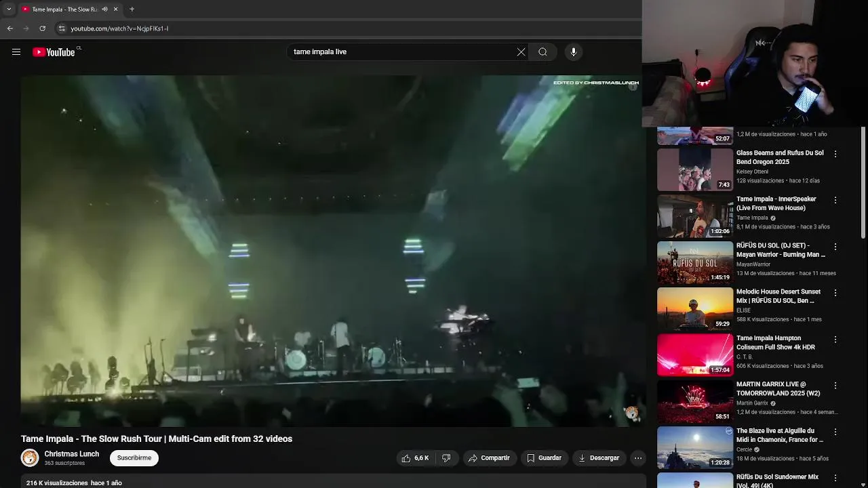Start voice search with the microphone

point(574,52)
